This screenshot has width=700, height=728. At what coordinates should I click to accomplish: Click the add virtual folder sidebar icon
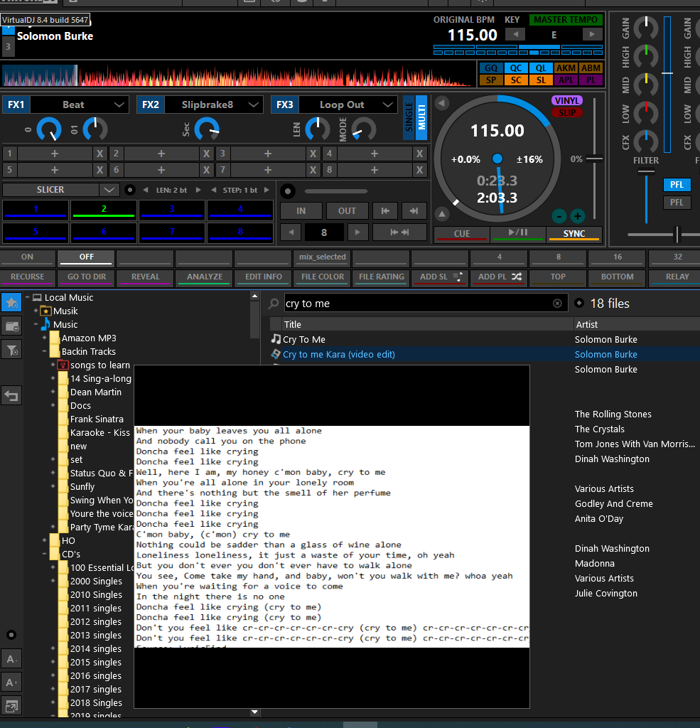pos(11,326)
